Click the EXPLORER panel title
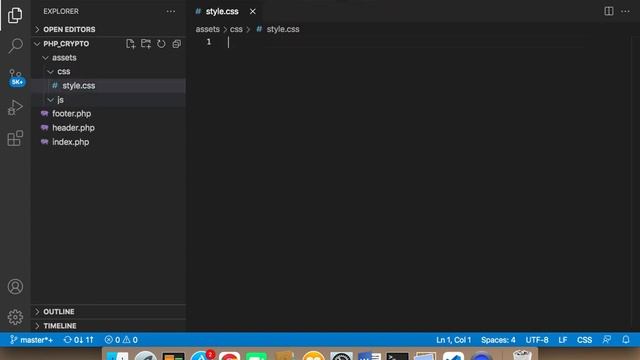Image resolution: width=640 pixels, height=360 pixels. pos(61,11)
